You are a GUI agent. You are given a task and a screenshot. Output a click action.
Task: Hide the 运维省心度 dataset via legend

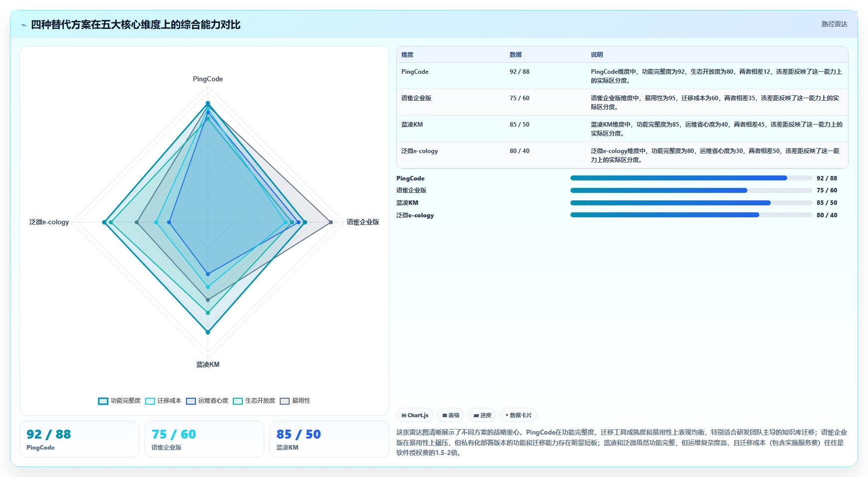pyautogui.click(x=207, y=401)
